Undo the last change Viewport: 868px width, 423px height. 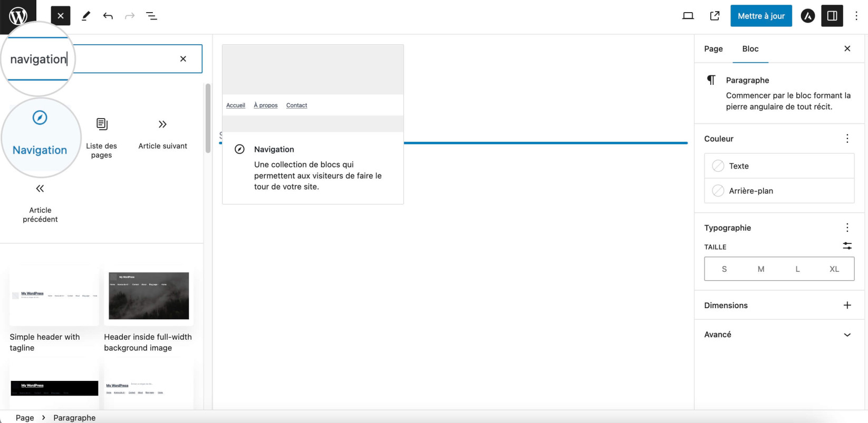108,16
